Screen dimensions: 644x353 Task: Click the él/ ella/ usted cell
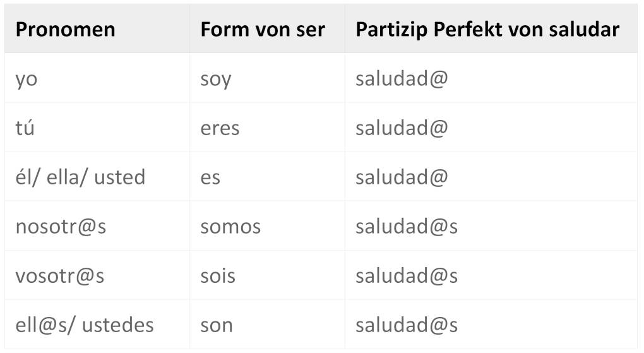(80, 177)
